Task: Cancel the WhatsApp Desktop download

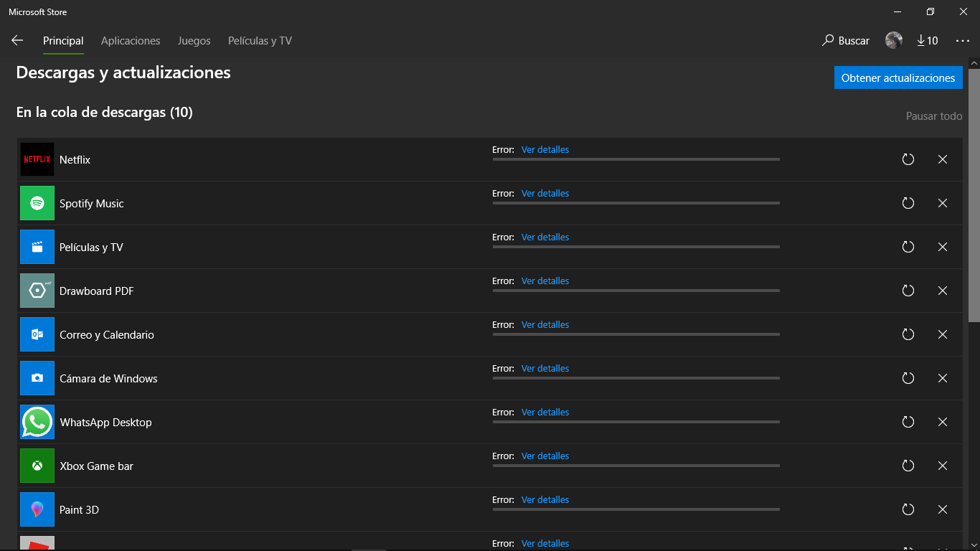Action: click(x=943, y=422)
